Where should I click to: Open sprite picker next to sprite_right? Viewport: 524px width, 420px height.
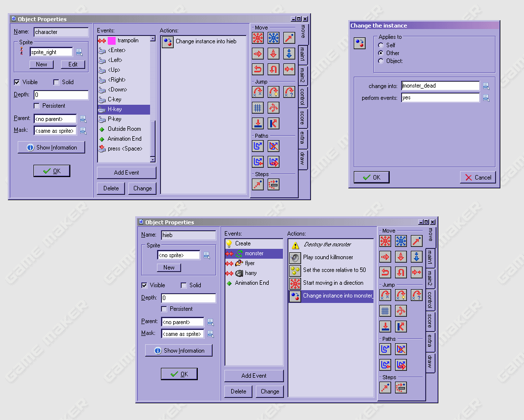pos(79,52)
